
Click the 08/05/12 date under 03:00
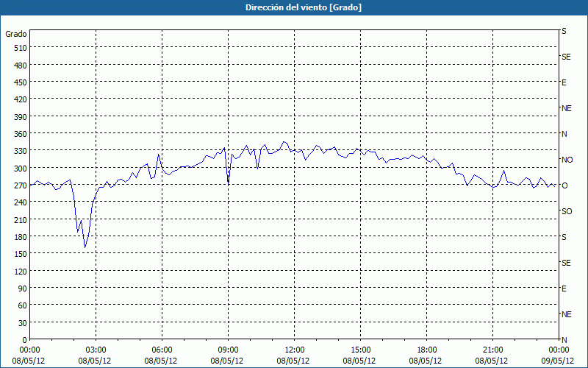click(x=95, y=361)
